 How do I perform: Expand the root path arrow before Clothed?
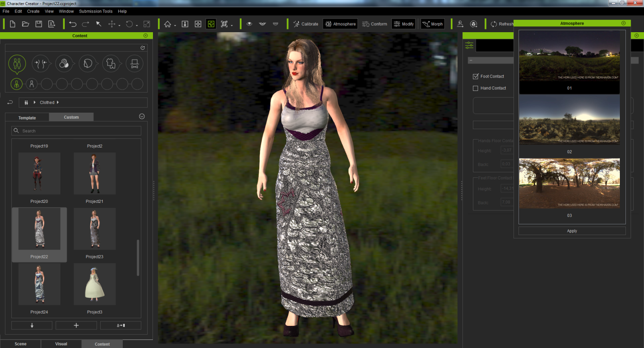35,103
